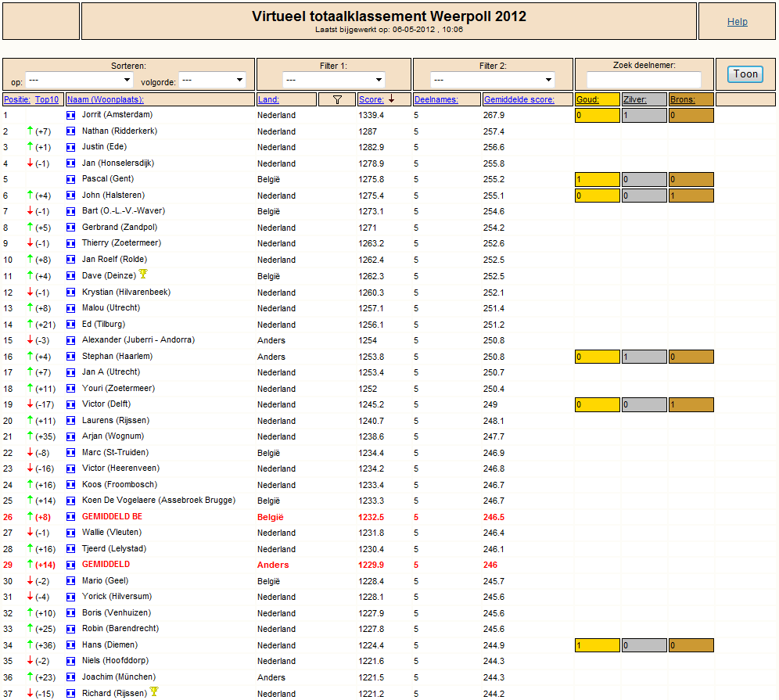This screenshot has height=700, width=779.
Task: Click the trophy icon beside Dave (Deinze)
Action: pyautogui.click(x=143, y=274)
